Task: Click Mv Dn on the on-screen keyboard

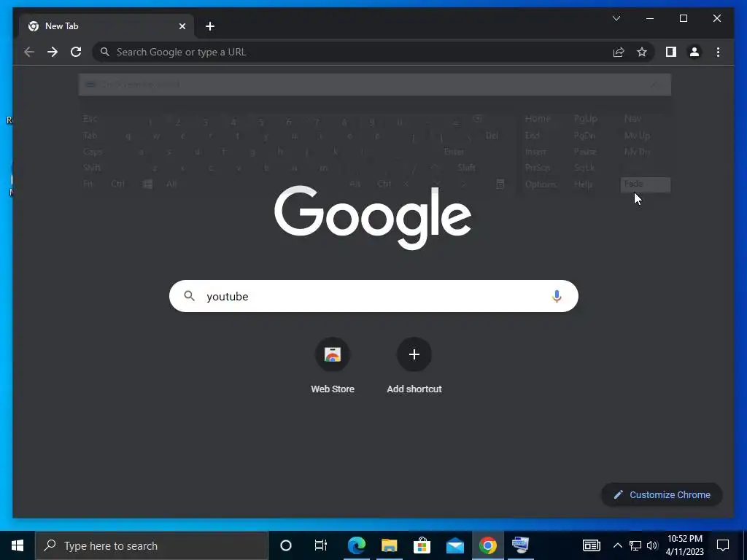Action: pyautogui.click(x=637, y=152)
